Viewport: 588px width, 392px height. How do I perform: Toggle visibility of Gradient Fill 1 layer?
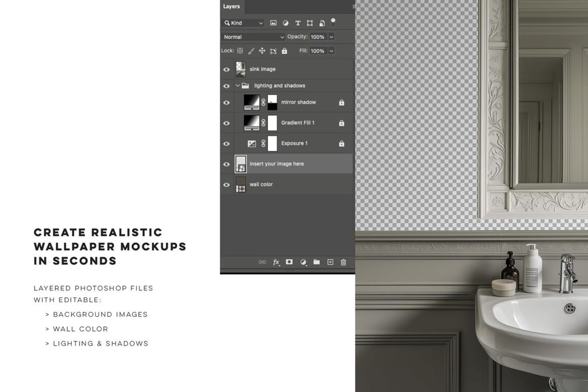[x=227, y=123]
